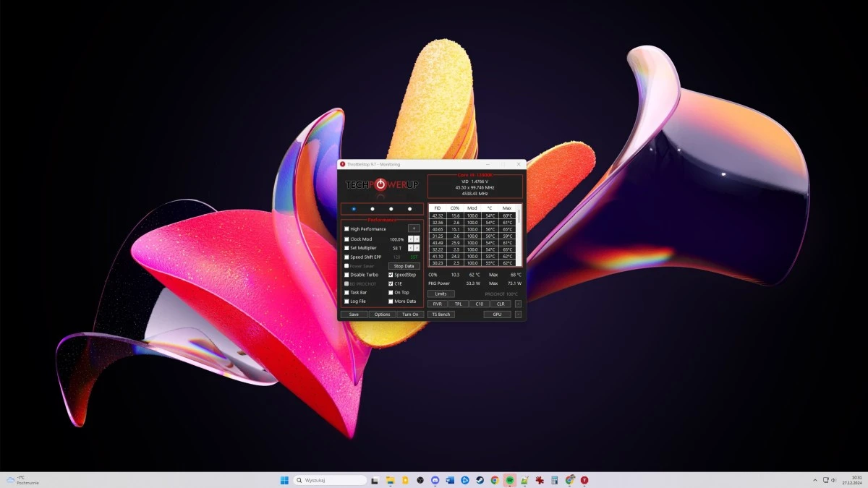Open File Explorer from the taskbar
The image size is (868, 488).
[x=390, y=480]
